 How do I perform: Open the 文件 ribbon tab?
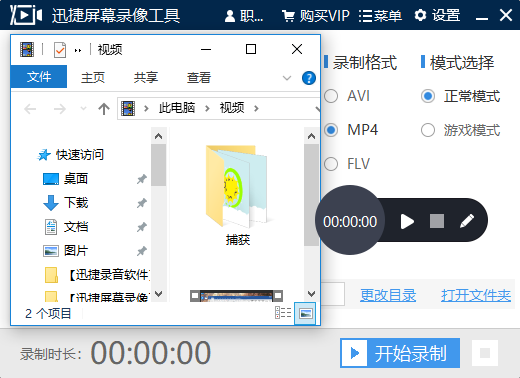39,77
